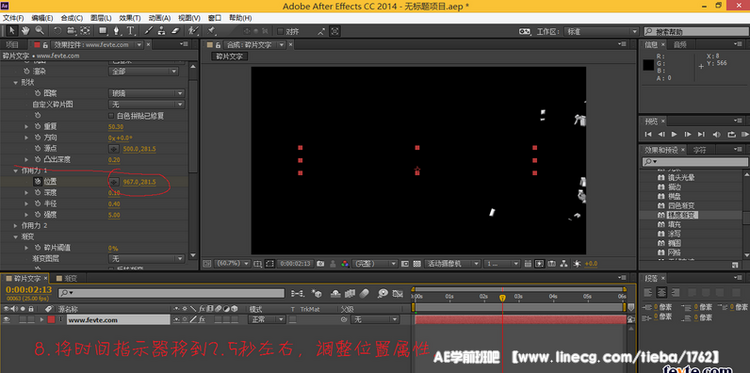Select the Clone Stamp tool
The image size is (750, 373).
[x=161, y=31]
